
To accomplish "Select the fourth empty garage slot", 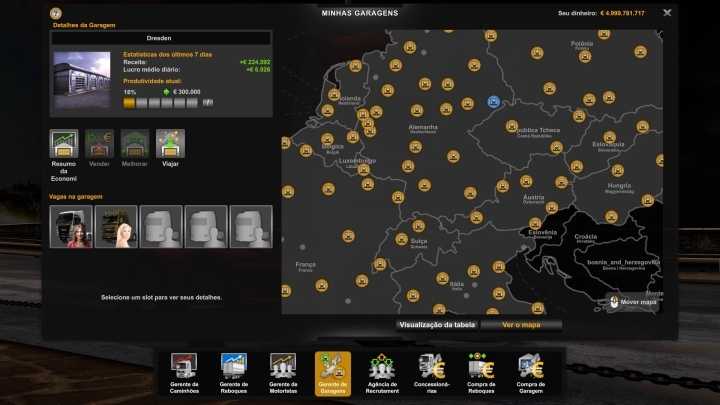I will (206, 227).
